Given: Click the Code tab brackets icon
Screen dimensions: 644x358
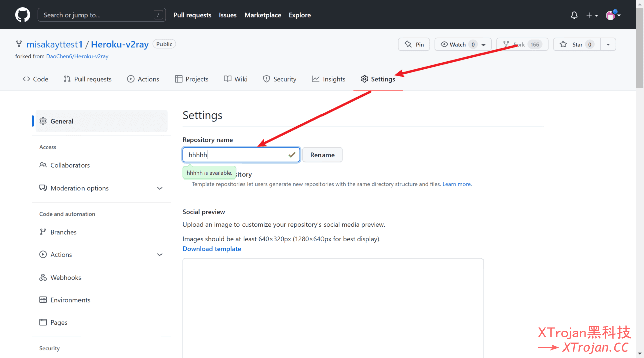Looking at the screenshot, I should 27,79.
